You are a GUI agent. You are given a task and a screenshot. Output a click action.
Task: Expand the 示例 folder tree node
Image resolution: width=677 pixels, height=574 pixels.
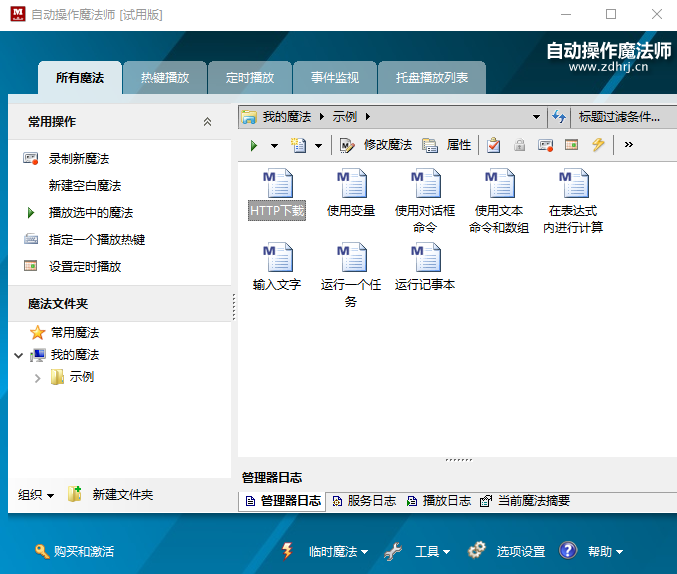click(38, 378)
